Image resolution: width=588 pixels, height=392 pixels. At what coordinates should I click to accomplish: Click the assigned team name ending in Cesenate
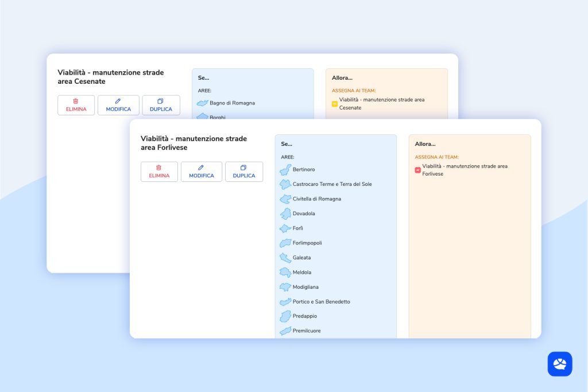click(382, 103)
